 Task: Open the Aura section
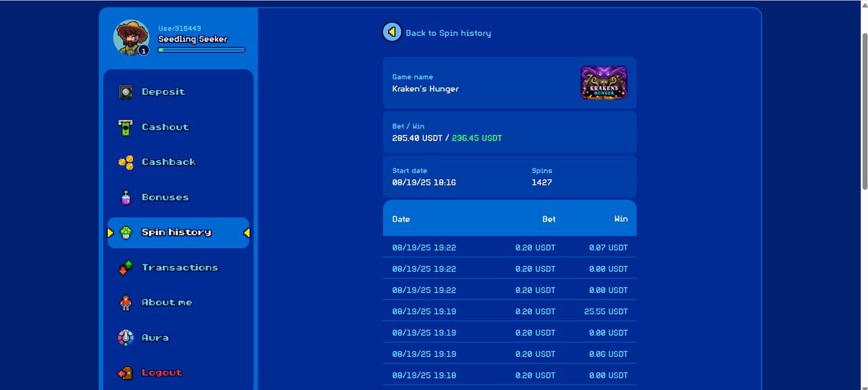click(x=178, y=338)
